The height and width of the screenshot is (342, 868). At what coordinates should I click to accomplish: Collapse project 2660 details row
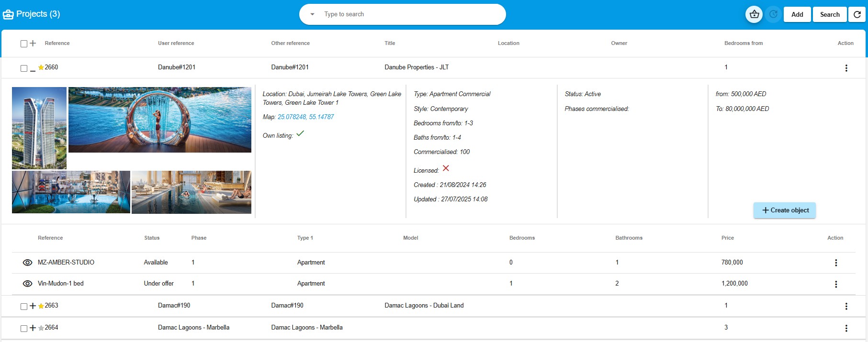click(x=33, y=69)
